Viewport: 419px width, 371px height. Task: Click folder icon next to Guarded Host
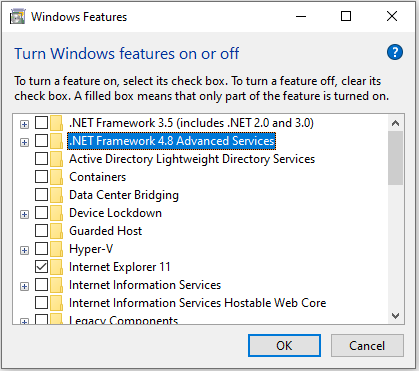point(57,231)
